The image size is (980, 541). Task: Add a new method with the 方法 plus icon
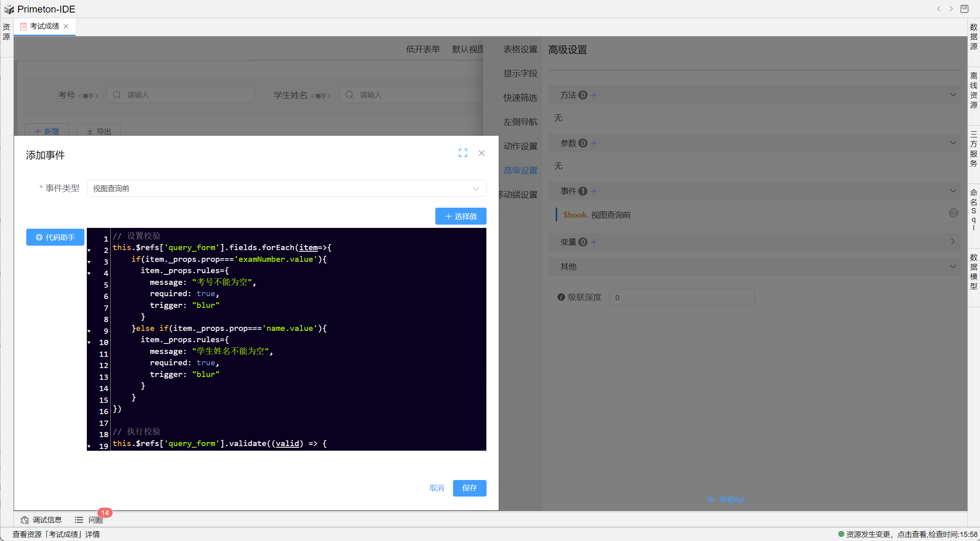pyautogui.click(x=594, y=95)
